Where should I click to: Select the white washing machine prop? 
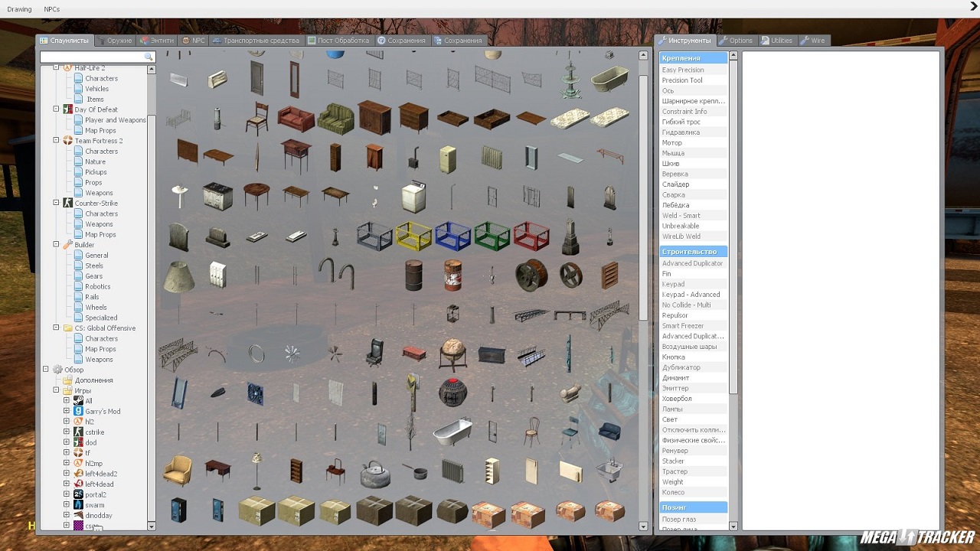click(x=413, y=197)
